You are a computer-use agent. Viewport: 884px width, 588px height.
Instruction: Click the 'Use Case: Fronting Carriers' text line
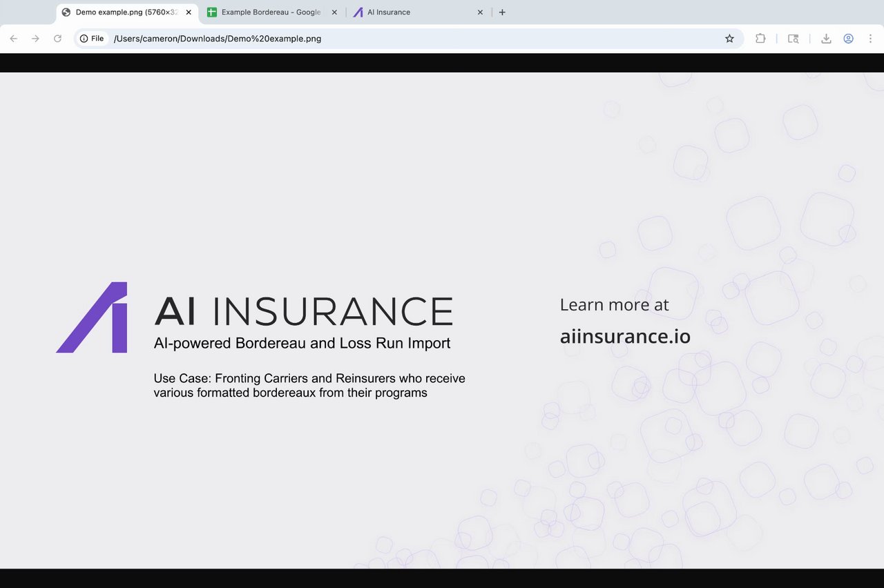pos(309,378)
